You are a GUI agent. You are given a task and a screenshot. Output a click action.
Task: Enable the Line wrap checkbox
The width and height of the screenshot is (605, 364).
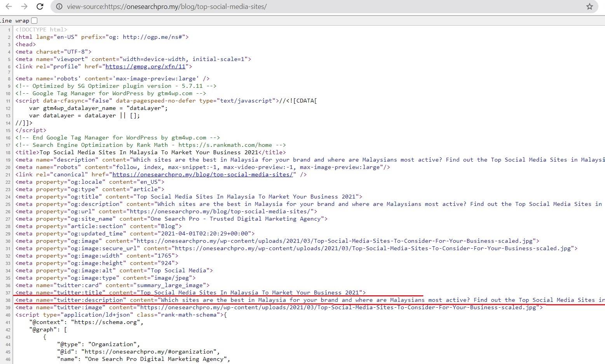pyautogui.click(x=34, y=21)
